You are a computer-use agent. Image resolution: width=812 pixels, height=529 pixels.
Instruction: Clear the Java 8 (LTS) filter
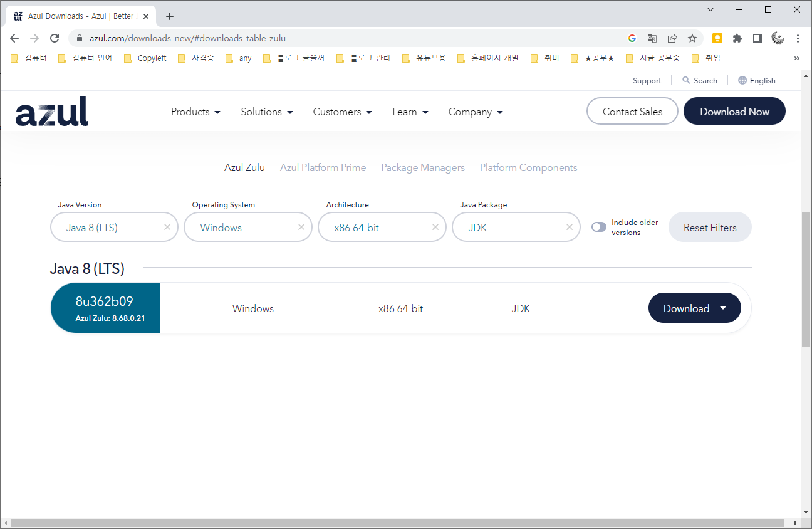pyautogui.click(x=167, y=227)
